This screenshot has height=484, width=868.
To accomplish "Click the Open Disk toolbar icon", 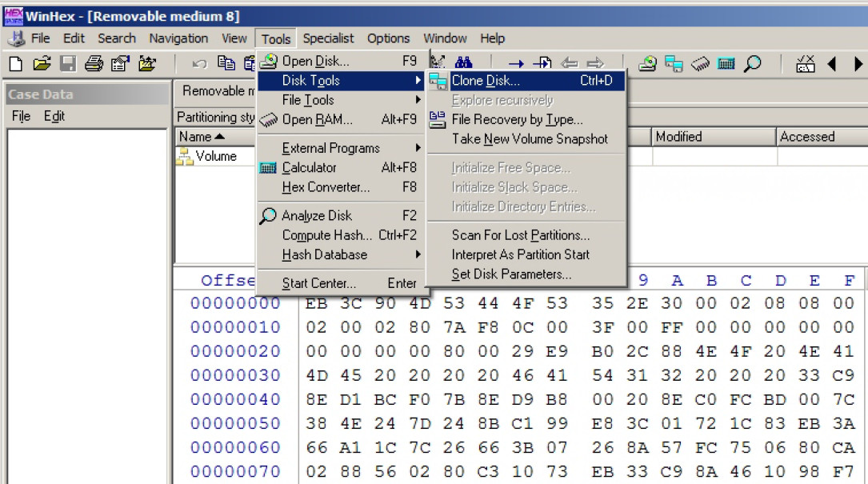I will point(647,64).
